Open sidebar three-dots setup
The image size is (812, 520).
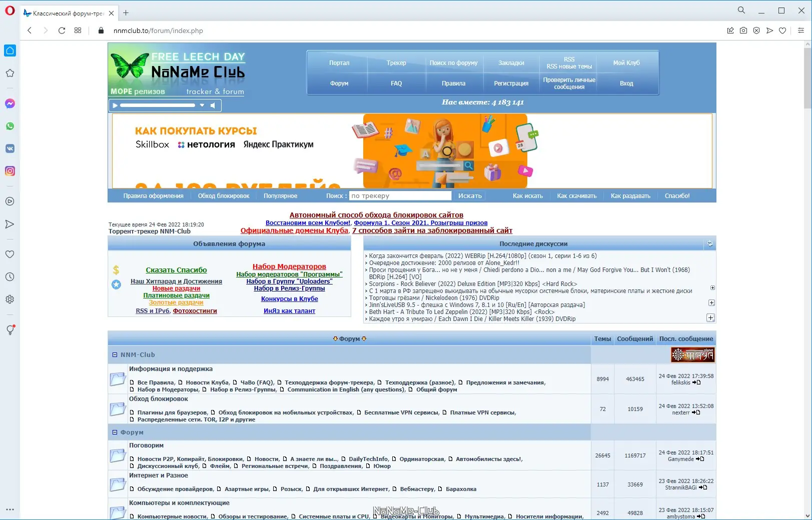[10, 509]
